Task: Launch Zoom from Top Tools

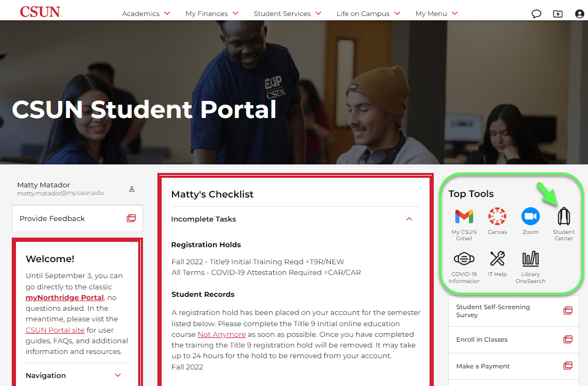Action: pos(530,222)
